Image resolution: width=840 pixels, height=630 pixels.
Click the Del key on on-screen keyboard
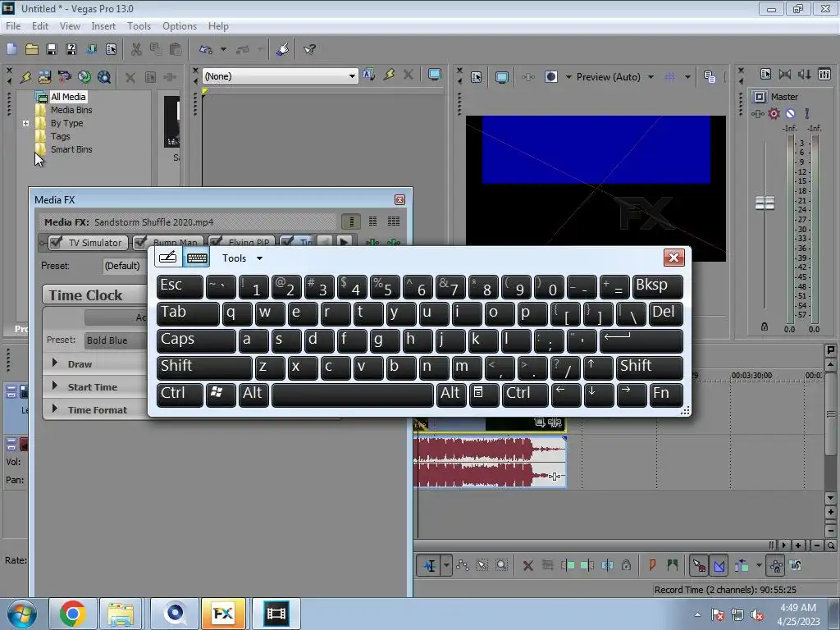tap(665, 313)
